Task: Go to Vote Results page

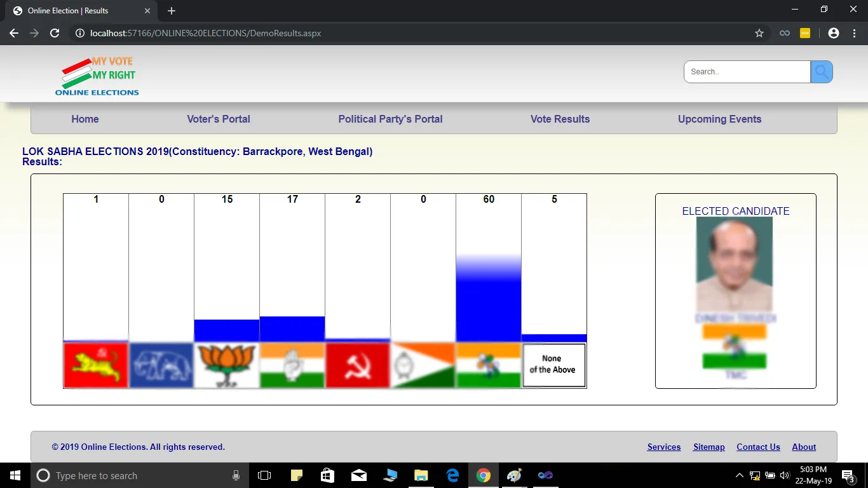Action: point(560,119)
